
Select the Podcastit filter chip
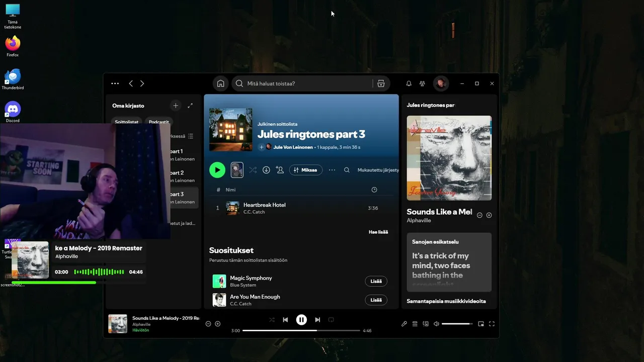pyautogui.click(x=159, y=122)
